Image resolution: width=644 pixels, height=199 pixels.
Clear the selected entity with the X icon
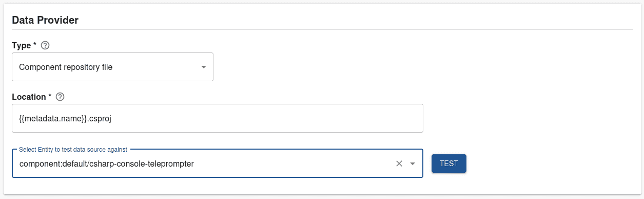[x=399, y=164]
